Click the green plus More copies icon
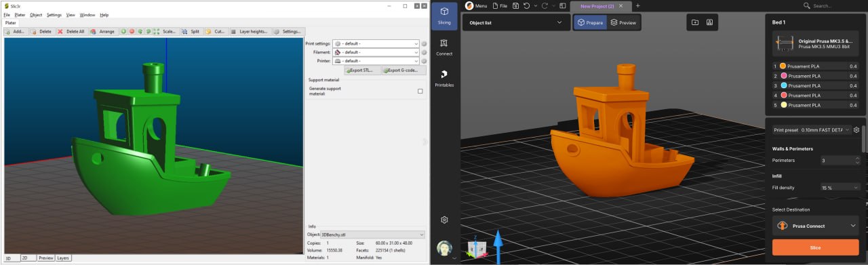This screenshot has width=868, height=265. (123, 31)
